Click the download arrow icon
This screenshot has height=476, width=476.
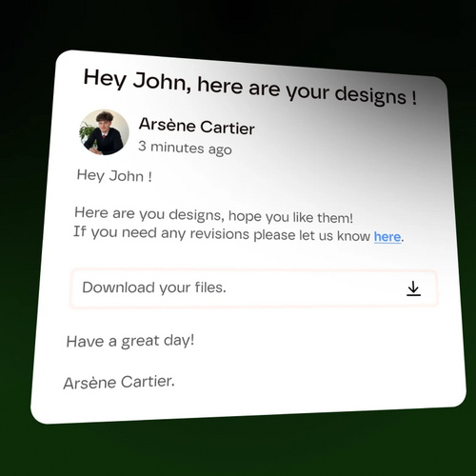pyautogui.click(x=413, y=288)
